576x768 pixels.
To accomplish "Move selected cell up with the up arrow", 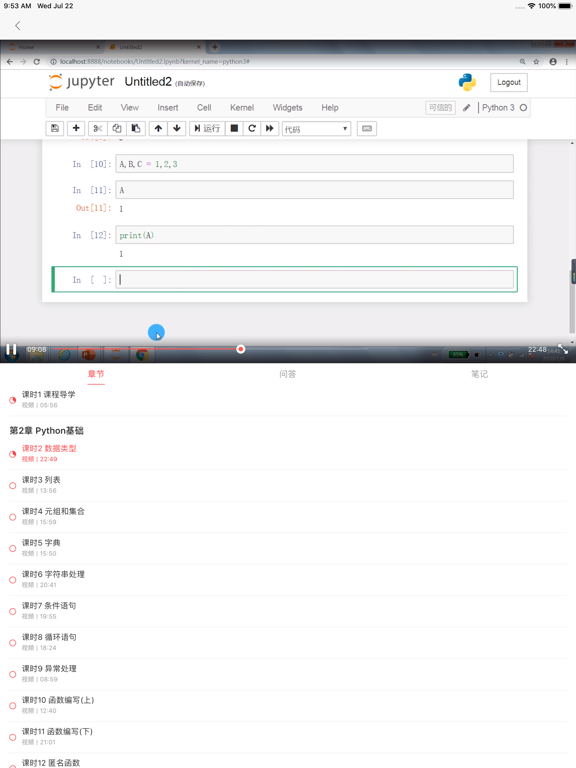I will pyautogui.click(x=158, y=128).
